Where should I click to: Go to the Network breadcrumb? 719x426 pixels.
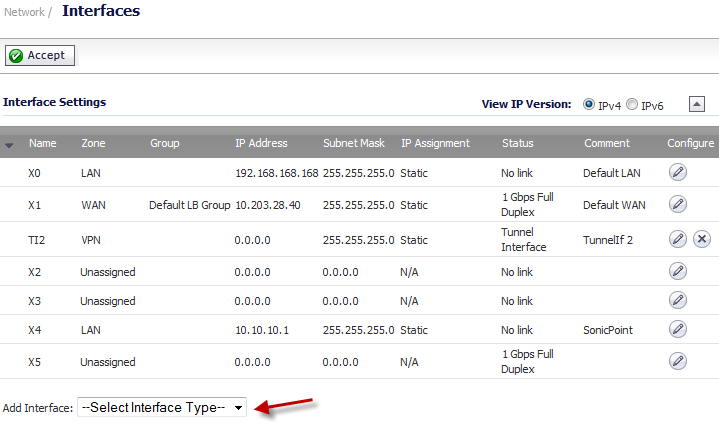pos(24,12)
